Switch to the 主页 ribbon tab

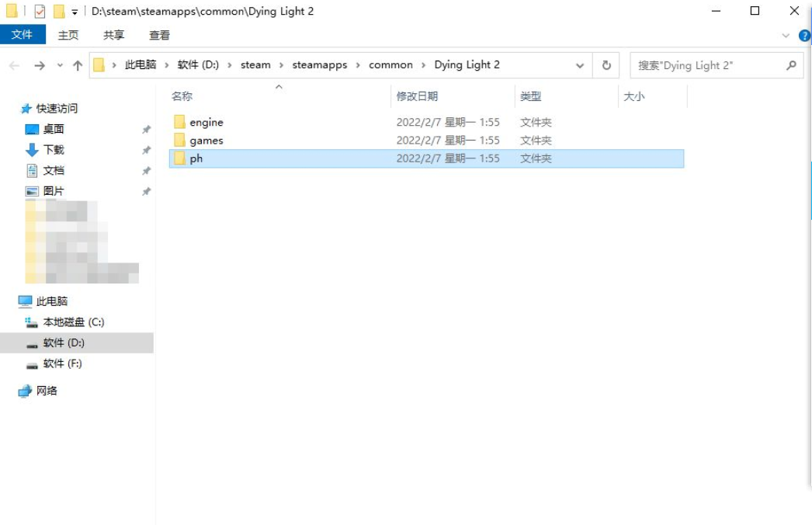[x=68, y=35]
